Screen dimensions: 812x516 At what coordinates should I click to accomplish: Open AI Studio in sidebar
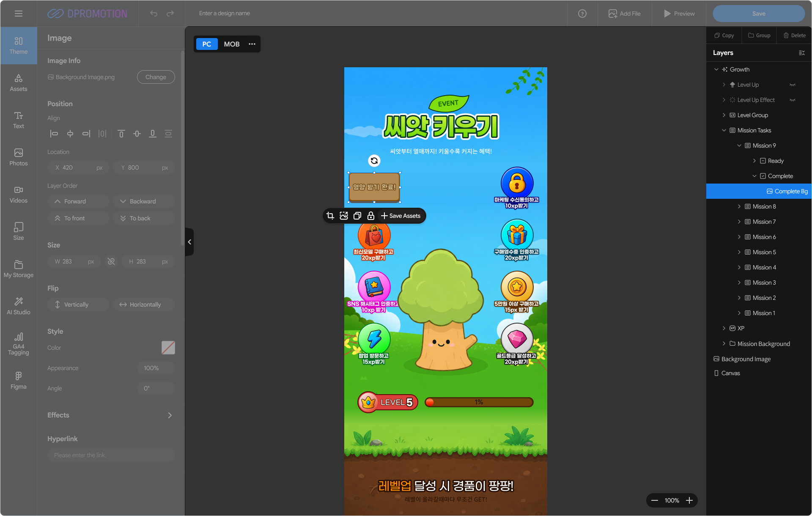point(19,306)
